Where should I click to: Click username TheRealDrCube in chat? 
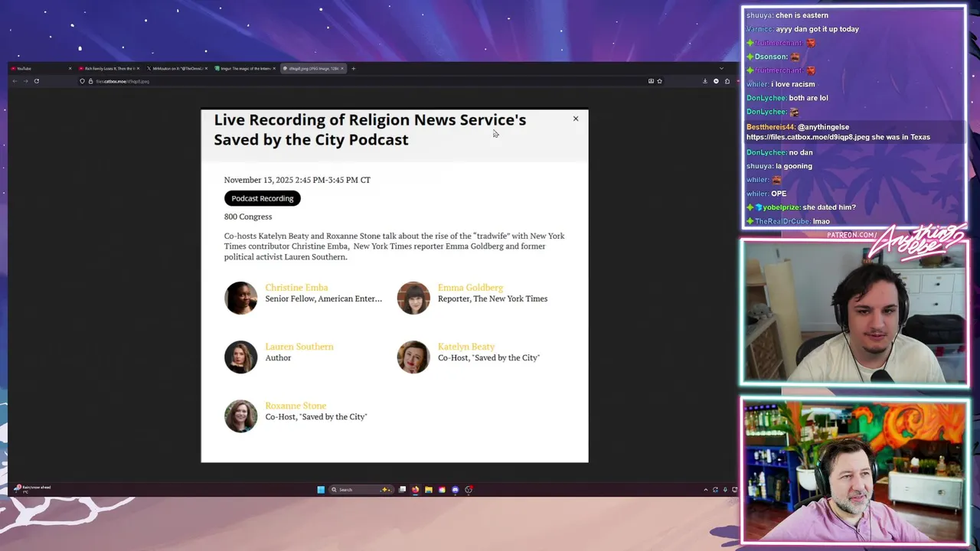click(782, 221)
